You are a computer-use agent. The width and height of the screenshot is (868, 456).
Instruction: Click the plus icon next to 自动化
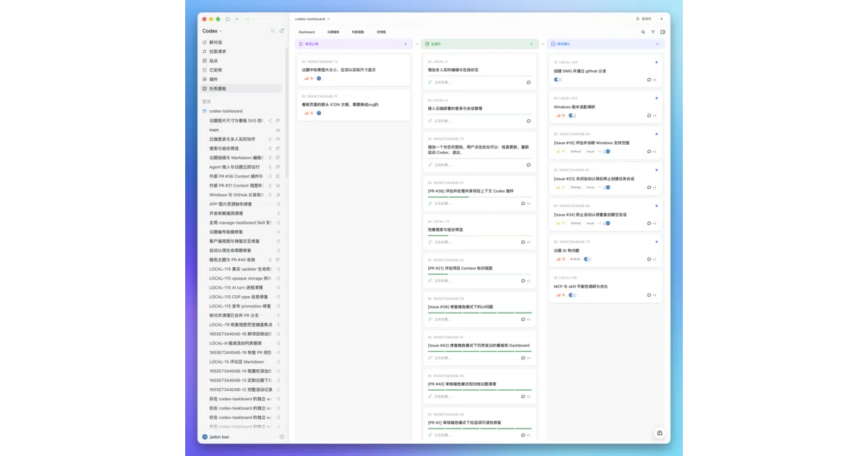coord(661,19)
